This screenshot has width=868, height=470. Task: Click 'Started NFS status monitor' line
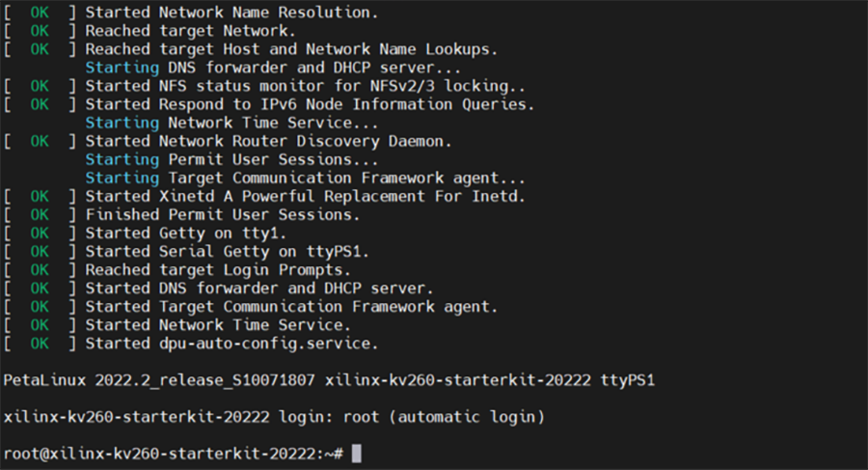(264, 86)
